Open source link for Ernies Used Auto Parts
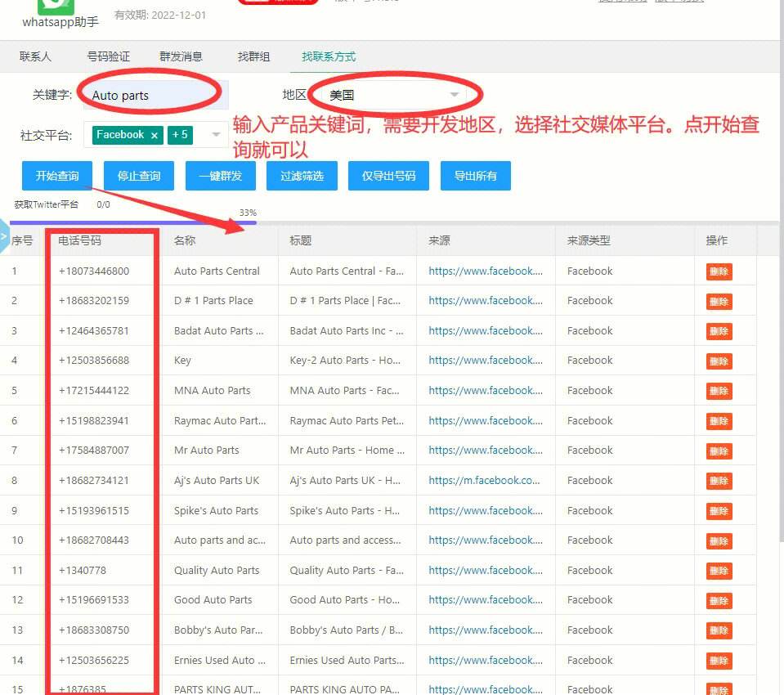This screenshot has width=784, height=695. tap(485, 660)
